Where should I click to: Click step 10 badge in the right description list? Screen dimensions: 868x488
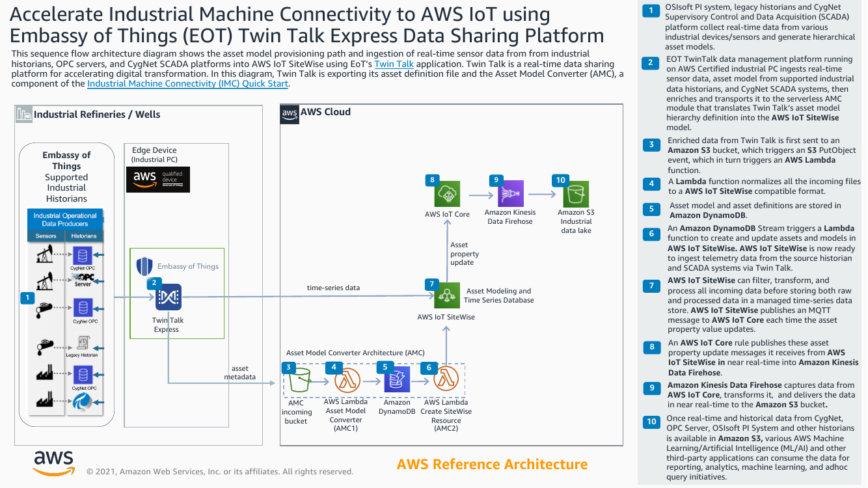point(651,422)
